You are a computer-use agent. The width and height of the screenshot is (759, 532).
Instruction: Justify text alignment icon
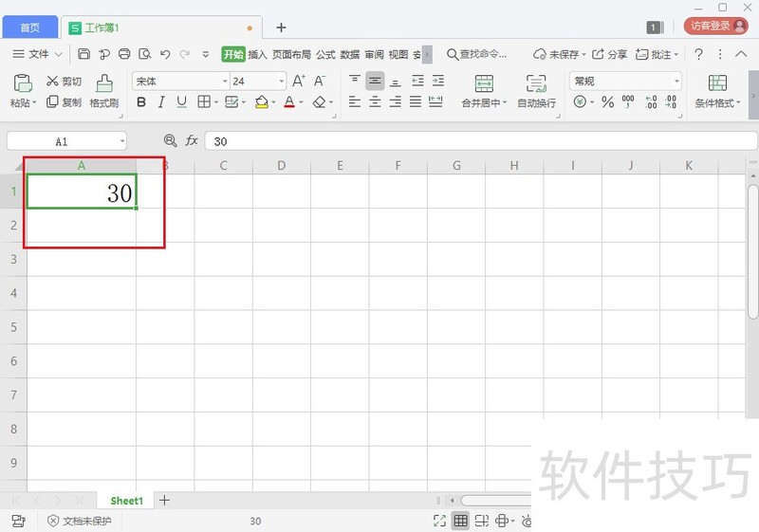coord(416,101)
